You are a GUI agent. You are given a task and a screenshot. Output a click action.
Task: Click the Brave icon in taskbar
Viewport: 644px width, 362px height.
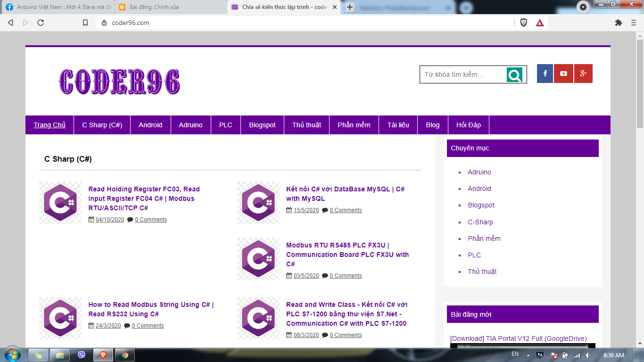103,355
